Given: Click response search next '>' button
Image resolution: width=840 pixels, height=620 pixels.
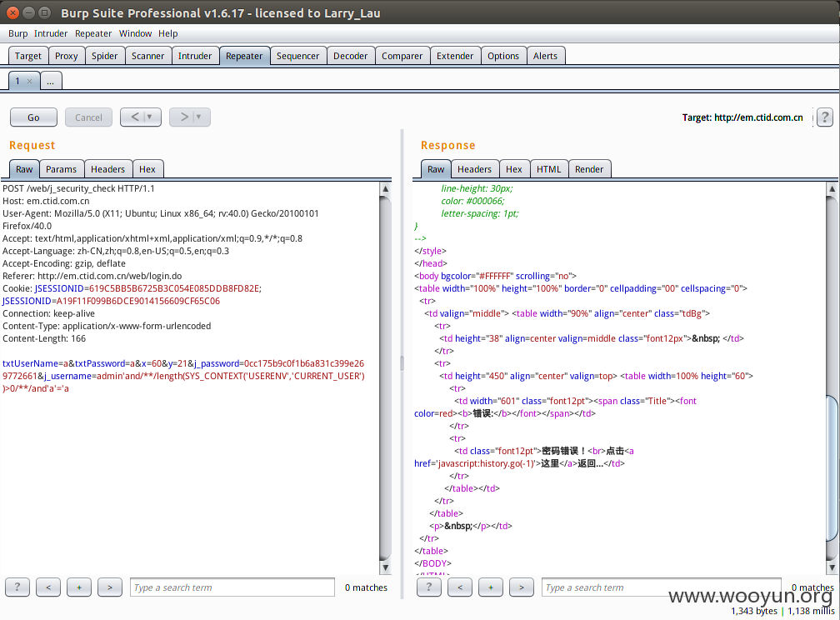Looking at the screenshot, I should (522, 587).
